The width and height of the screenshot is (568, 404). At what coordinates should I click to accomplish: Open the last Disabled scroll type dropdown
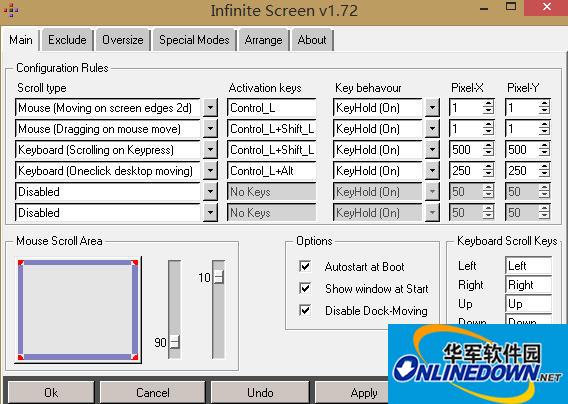coord(210,213)
